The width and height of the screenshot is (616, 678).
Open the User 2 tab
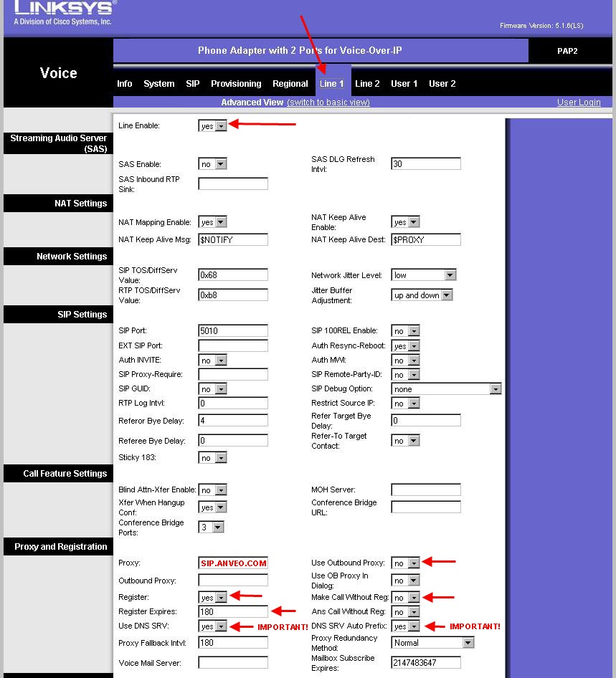coord(442,84)
